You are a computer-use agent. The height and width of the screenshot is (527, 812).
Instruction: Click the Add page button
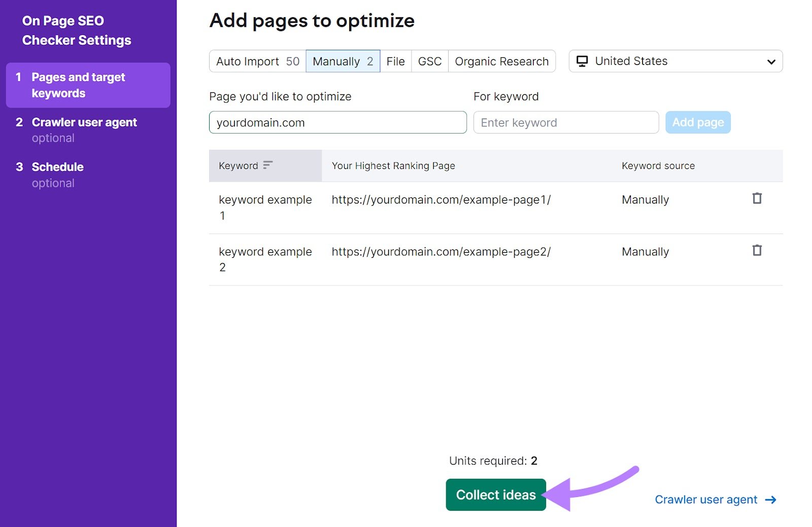tap(698, 122)
